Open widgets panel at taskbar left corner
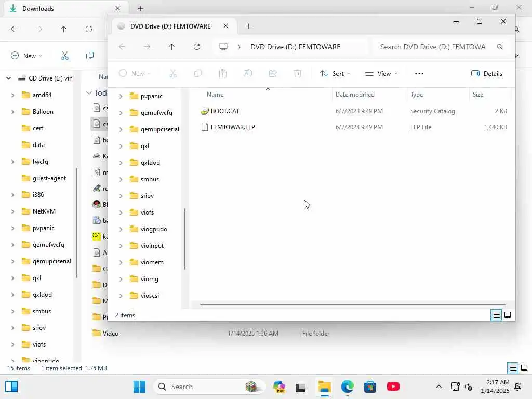Image resolution: width=532 pixels, height=399 pixels. 11,387
